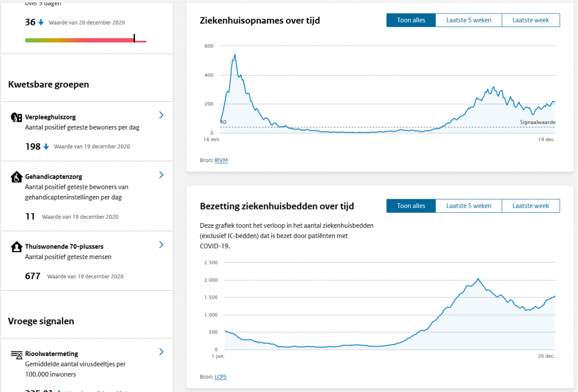Show 'Laatste 5 weken' for Ziekenhuisopnames
The height and width of the screenshot is (392, 578).
coord(469,20)
